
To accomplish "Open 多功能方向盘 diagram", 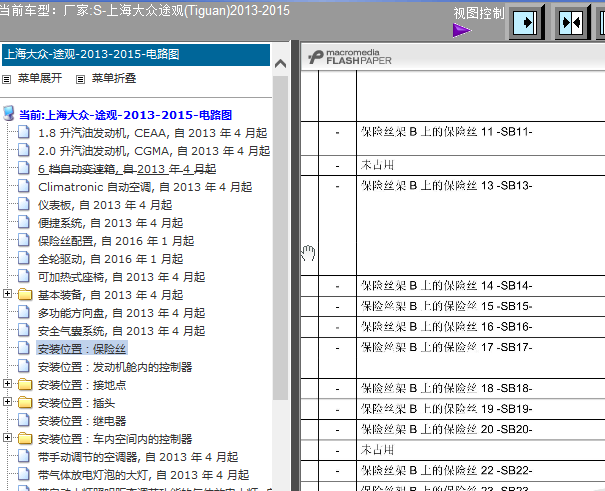I will [122, 313].
